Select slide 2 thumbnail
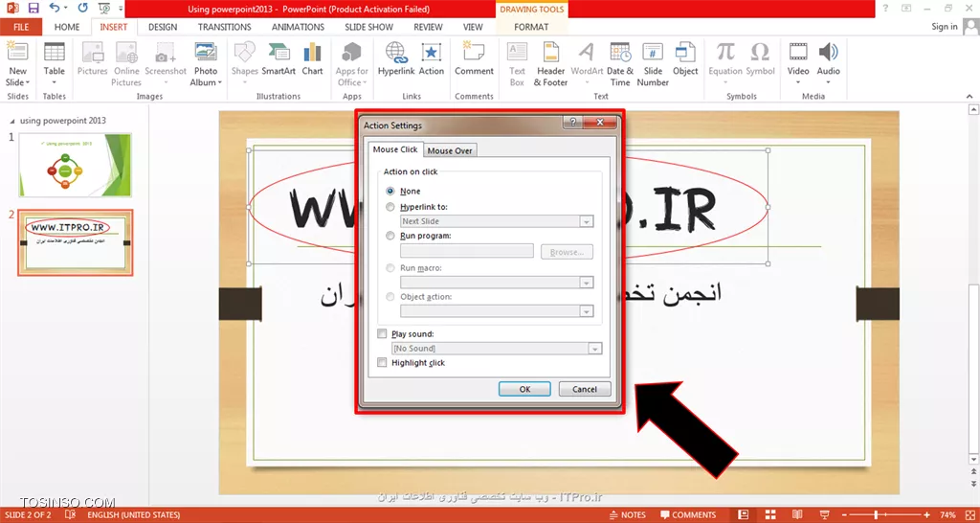This screenshot has width=980, height=523. point(75,242)
